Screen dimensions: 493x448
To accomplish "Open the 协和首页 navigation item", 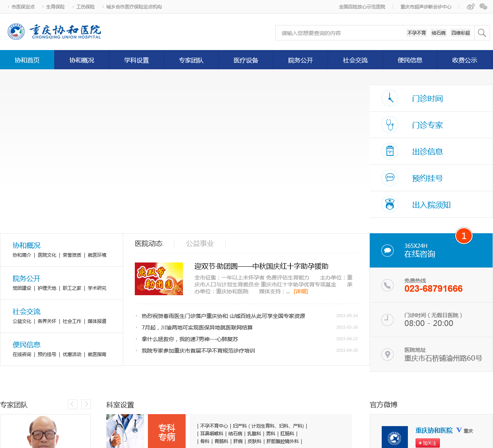I will [x=27, y=60].
